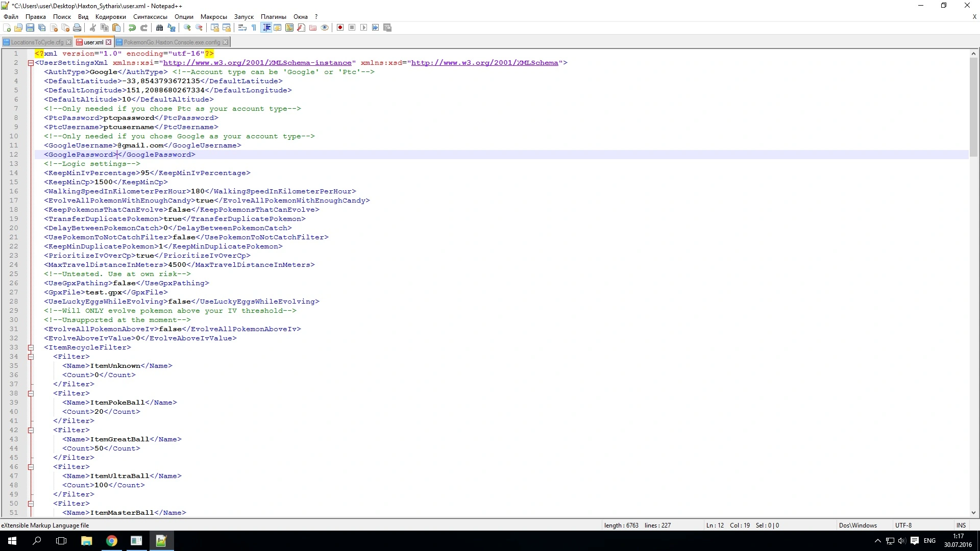This screenshot has height=551, width=980.
Task: Click the ENG language indicator in the tray
Action: point(929,541)
